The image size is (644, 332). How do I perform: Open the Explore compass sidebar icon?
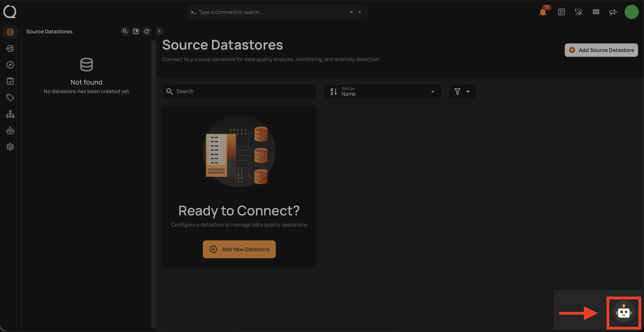[10, 65]
